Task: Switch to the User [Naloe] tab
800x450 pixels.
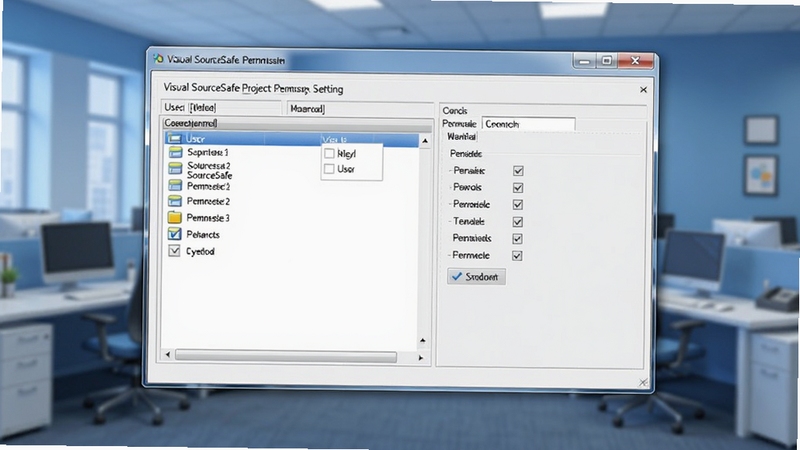Action: click(221, 108)
